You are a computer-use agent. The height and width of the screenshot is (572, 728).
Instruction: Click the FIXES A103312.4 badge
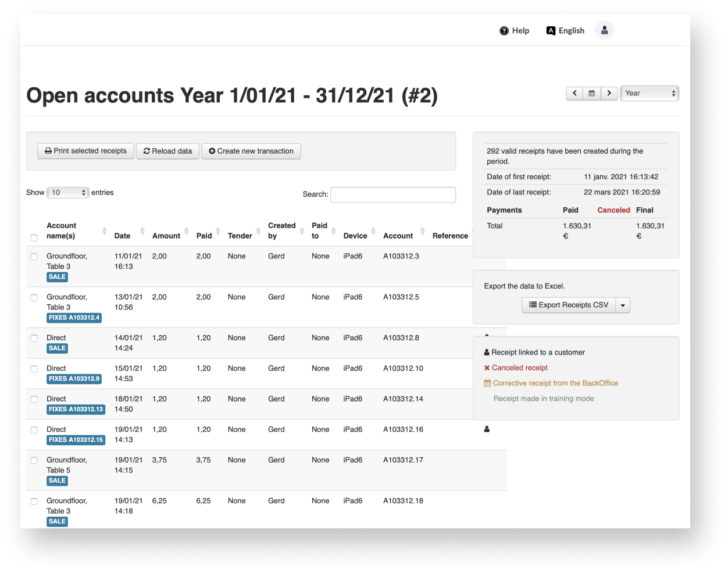(x=74, y=318)
